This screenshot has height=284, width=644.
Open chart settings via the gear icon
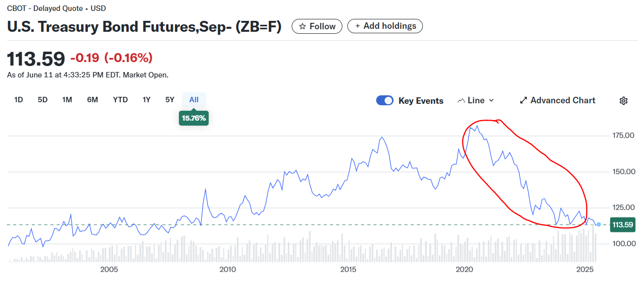(x=624, y=101)
